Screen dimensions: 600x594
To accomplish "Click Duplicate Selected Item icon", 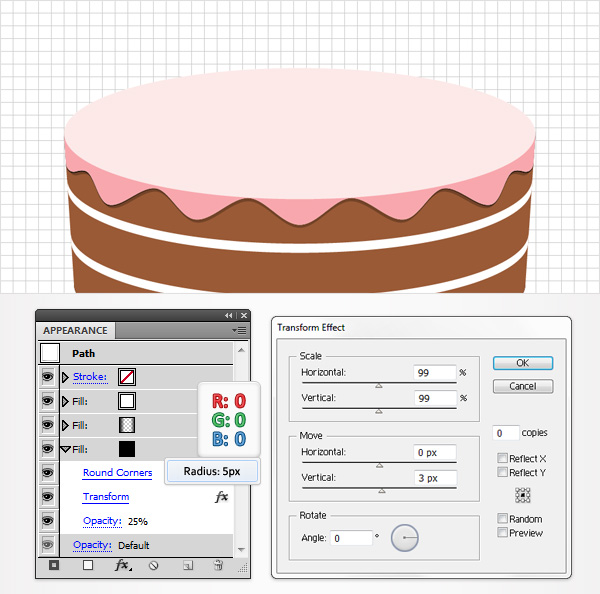I will [x=188, y=565].
